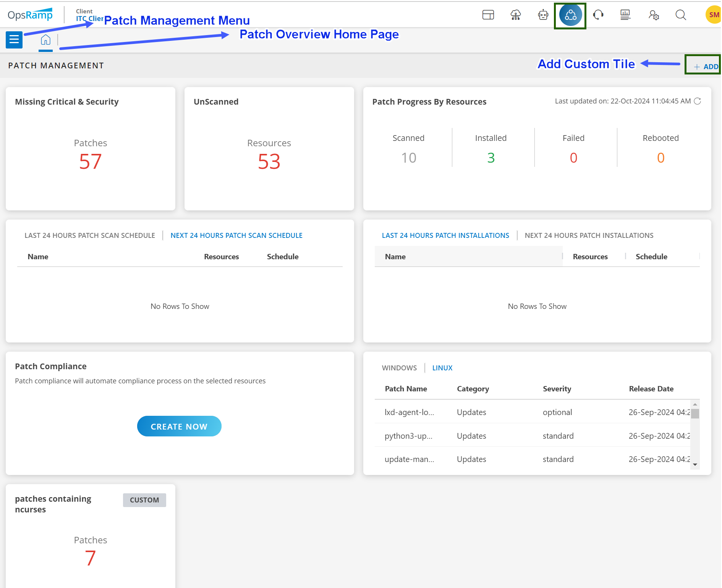This screenshot has height=588, width=722.
Task: Open the SM user profile avatar
Action: [x=713, y=15]
